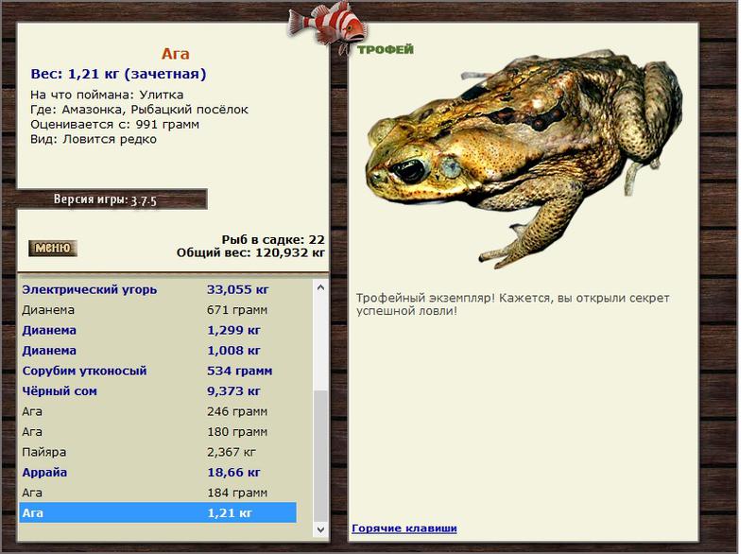Click the Ага title at the top

coord(176,54)
